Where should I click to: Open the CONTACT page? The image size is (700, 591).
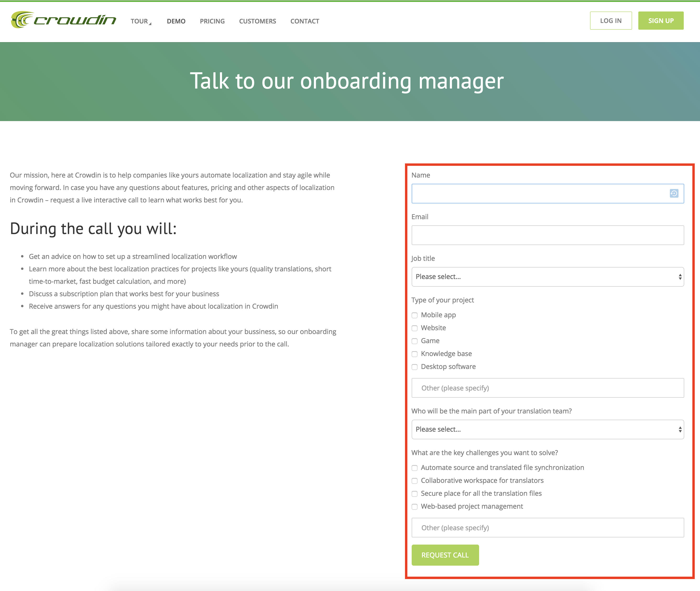coord(305,21)
